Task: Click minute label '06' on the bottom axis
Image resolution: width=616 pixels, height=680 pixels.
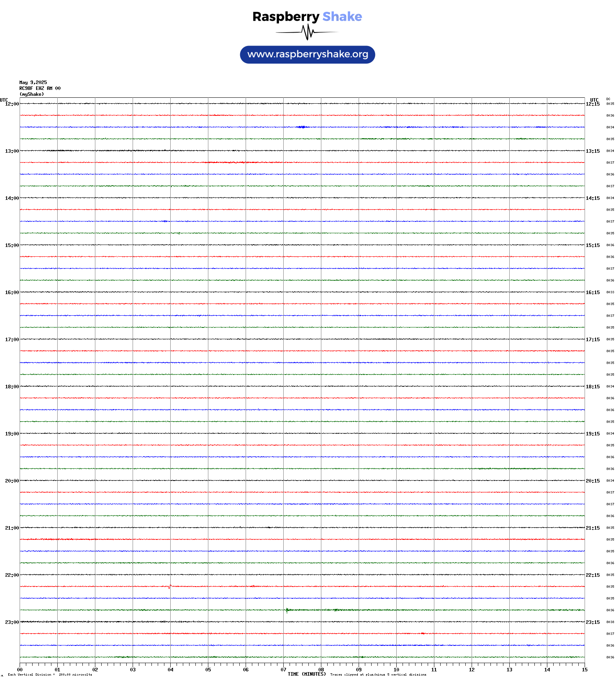Action: point(246,670)
